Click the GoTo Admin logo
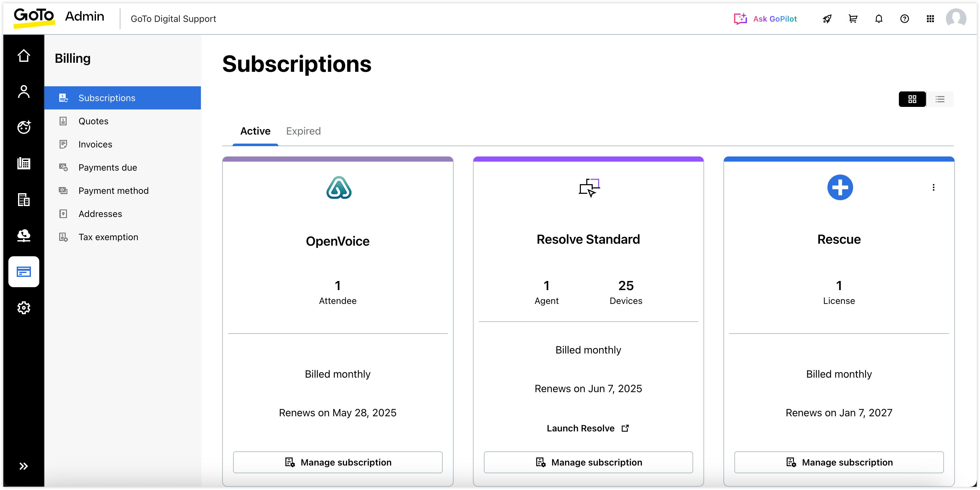 [59, 17]
